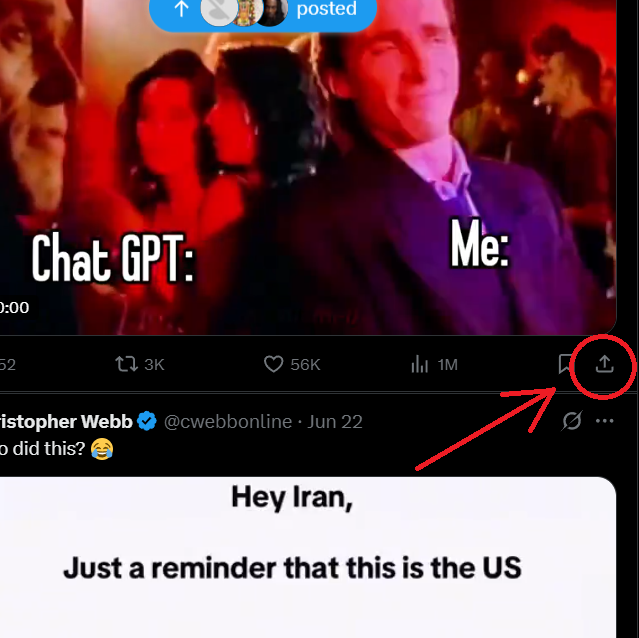Screen dimensions: 639x638
Task: Click the blue 'posted' new posts pill
Action: click(263, 11)
